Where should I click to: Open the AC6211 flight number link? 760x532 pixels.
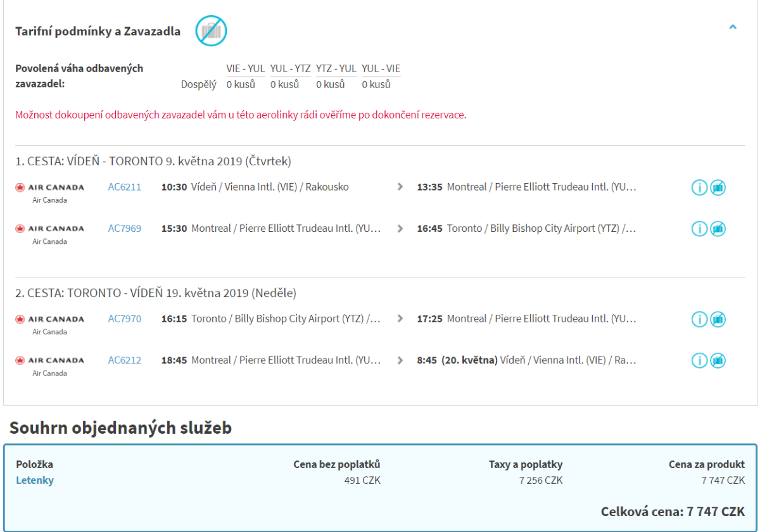pos(124,187)
